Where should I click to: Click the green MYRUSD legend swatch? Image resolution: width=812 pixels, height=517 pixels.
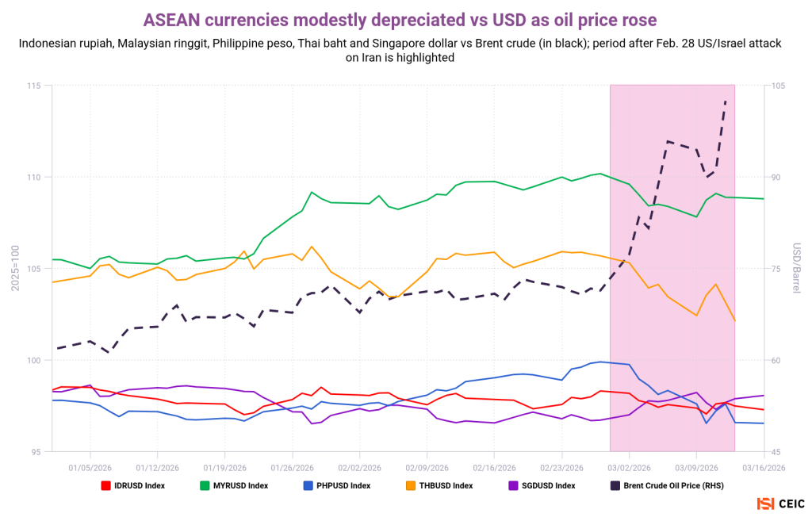(205, 485)
